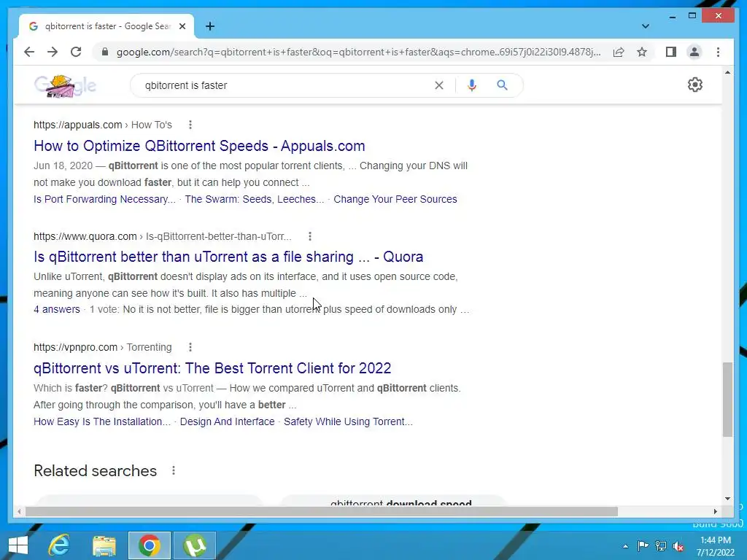Image resolution: width=747 pixels, height=560 pixels.
Task: Click the https://www.quora.com breadcrumb
Action: point(85,236)
